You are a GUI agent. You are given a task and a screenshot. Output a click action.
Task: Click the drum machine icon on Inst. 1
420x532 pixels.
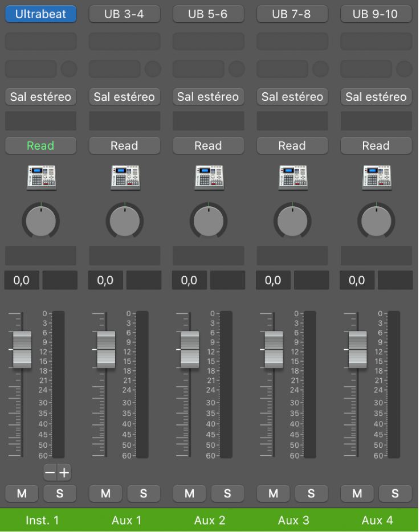click(42, 177)
